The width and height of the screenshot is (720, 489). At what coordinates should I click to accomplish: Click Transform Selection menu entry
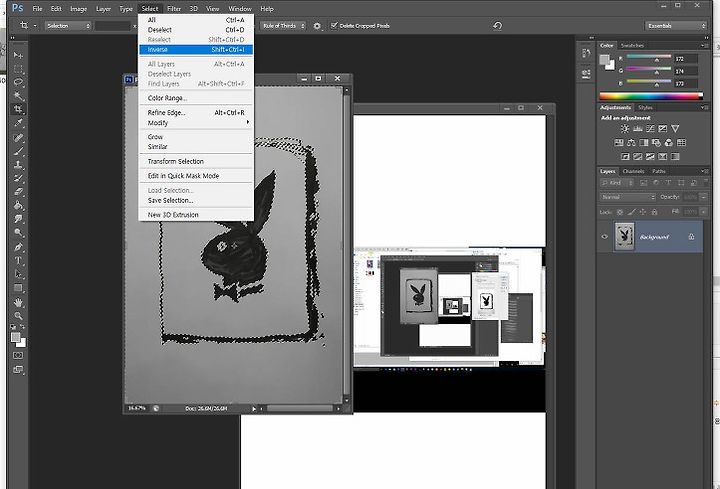[196, 162]
